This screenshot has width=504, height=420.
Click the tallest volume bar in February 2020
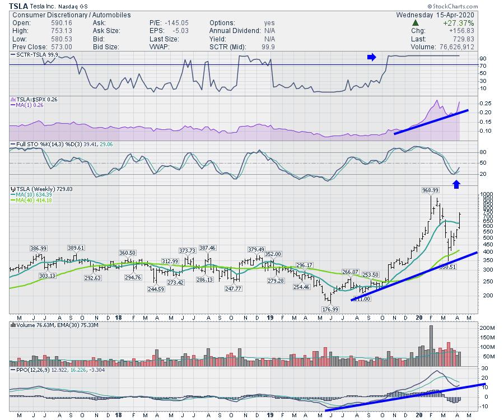pyautogui.click(x=431, y=346)
